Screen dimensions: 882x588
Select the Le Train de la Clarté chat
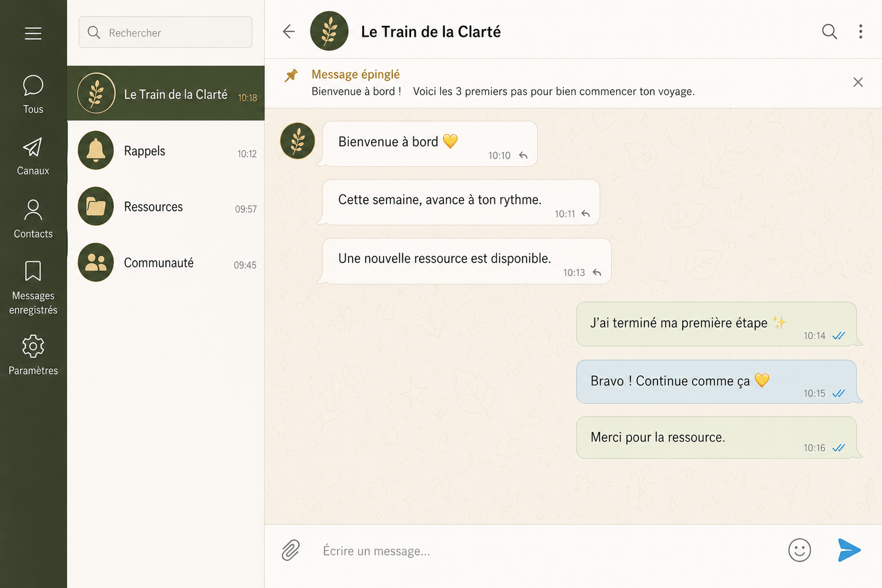pyautogui.click(x=166, y=93)
